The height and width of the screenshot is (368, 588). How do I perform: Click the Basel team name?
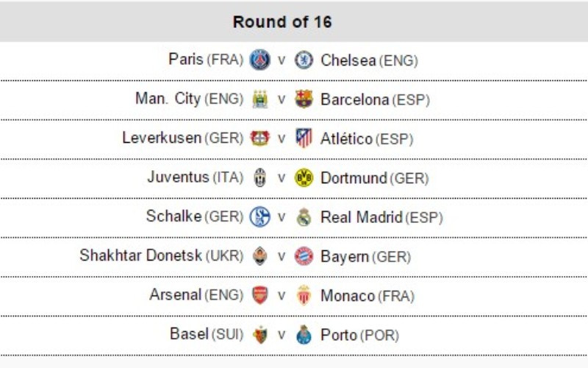click(189, 334)
